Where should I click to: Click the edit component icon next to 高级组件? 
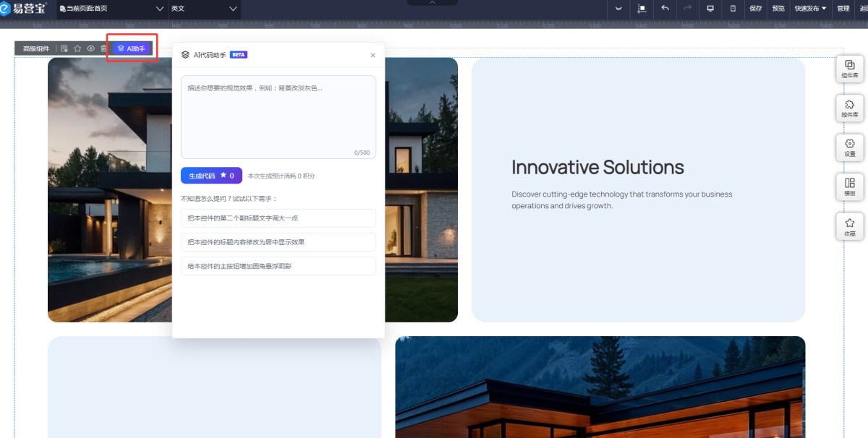click(64, 48)
